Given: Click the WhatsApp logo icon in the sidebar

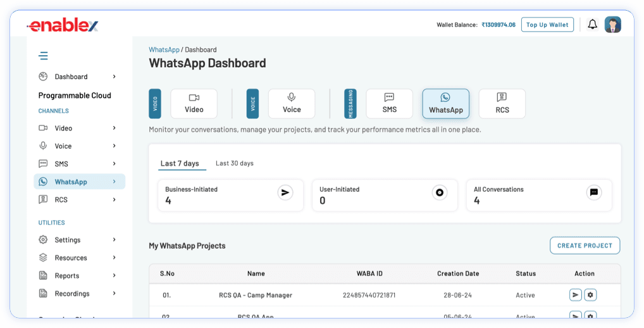Looking at the screenshot, I should coord(43,182).
